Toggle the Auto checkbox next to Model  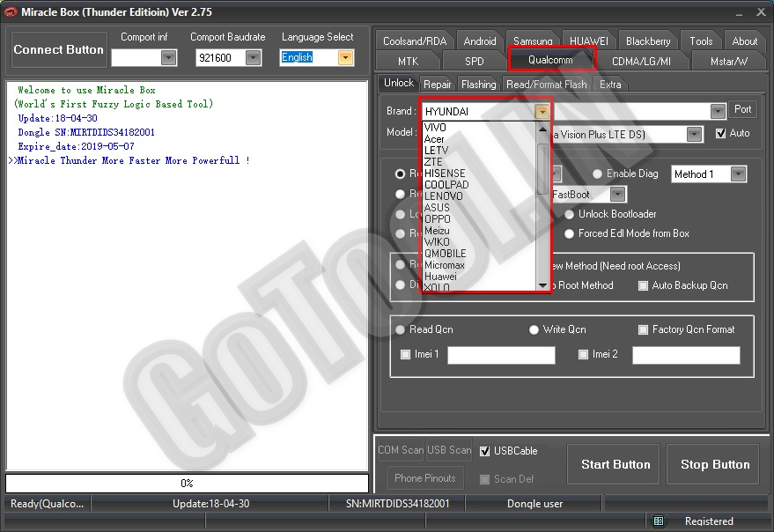coord(721,133)
